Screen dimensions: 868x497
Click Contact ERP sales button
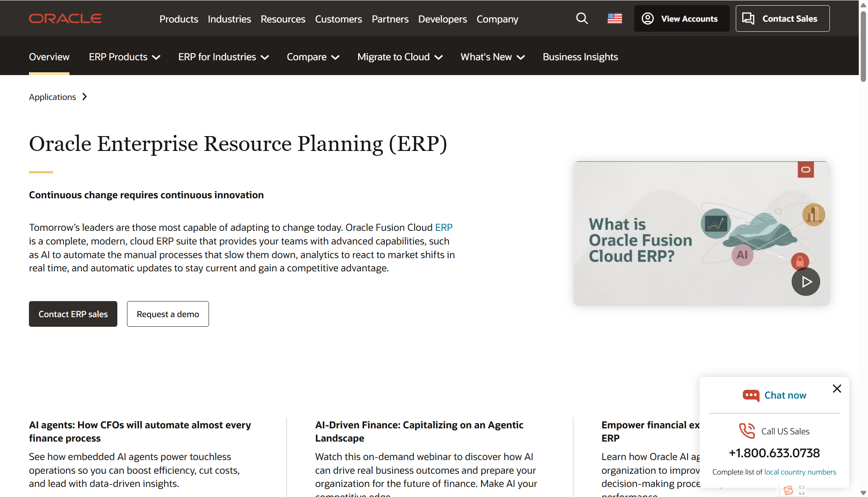click(x=73, y=314)
